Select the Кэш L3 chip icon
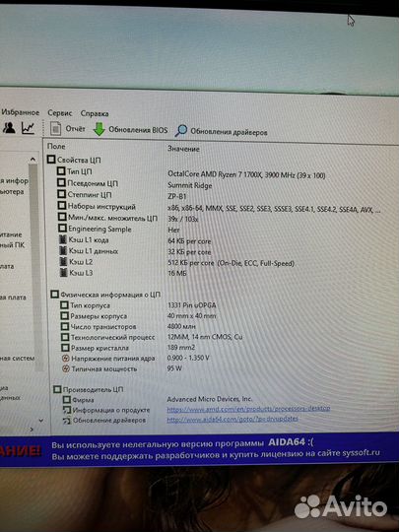399x532 pixels. click(x=62, y=273)
